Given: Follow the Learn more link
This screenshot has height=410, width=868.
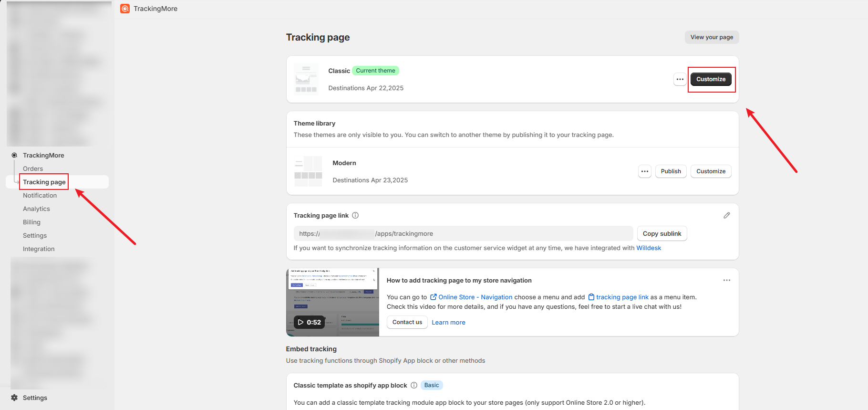Looking at the screenshot, I should tap(448, 322).
